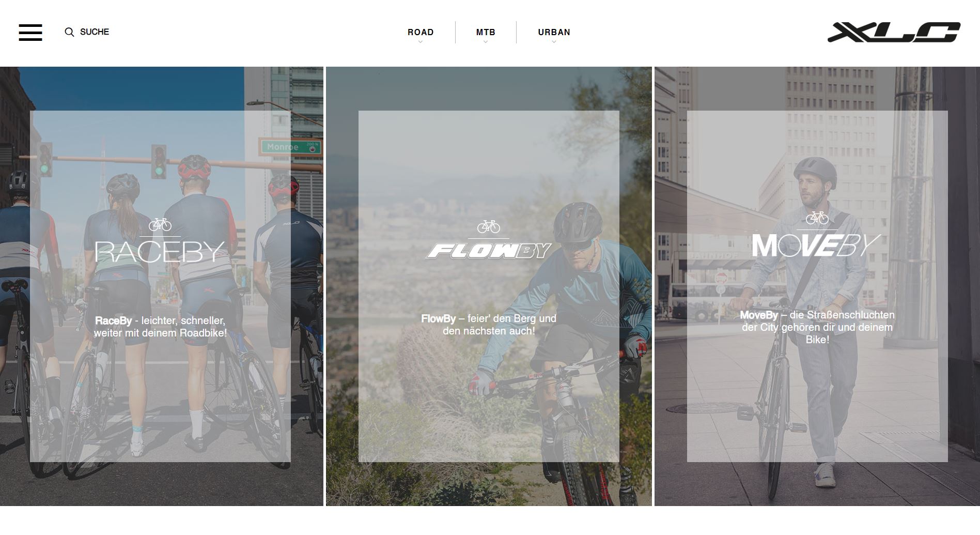Click the RACEBY logo graphic
The width and height of the screenshot is (980, 535).
pos(160,252)
